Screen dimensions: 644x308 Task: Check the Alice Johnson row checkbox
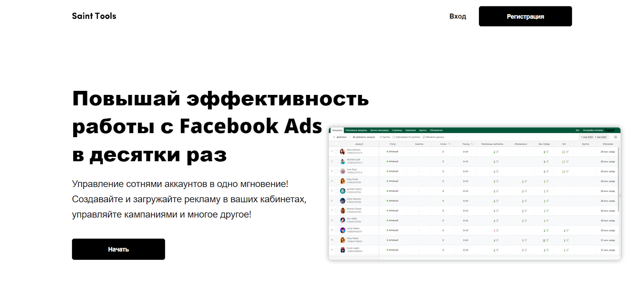[336, 152]
